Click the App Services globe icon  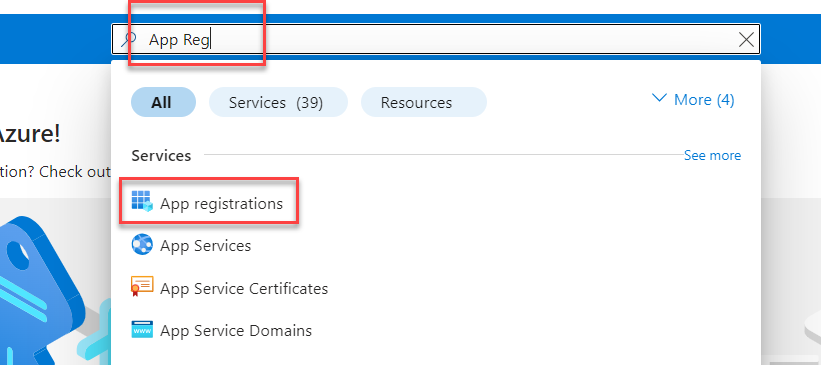(142, 245)
